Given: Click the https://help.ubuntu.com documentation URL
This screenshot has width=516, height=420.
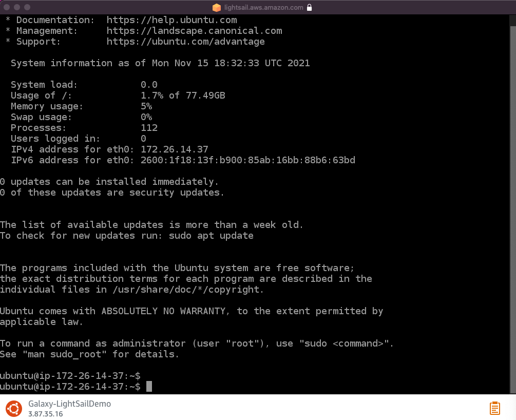Looking at the screenshot, I should (x=172, y=20).
